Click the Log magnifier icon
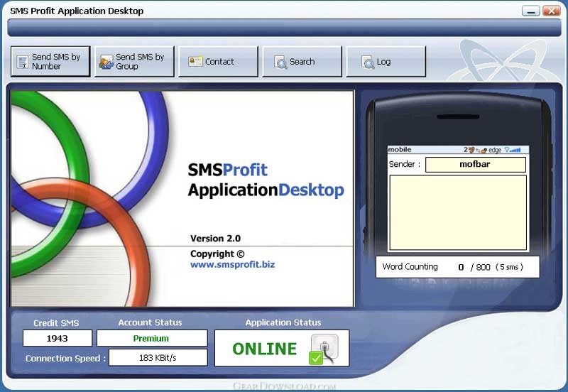This screenshot has width=568, height=392. [x=368, y=62]
